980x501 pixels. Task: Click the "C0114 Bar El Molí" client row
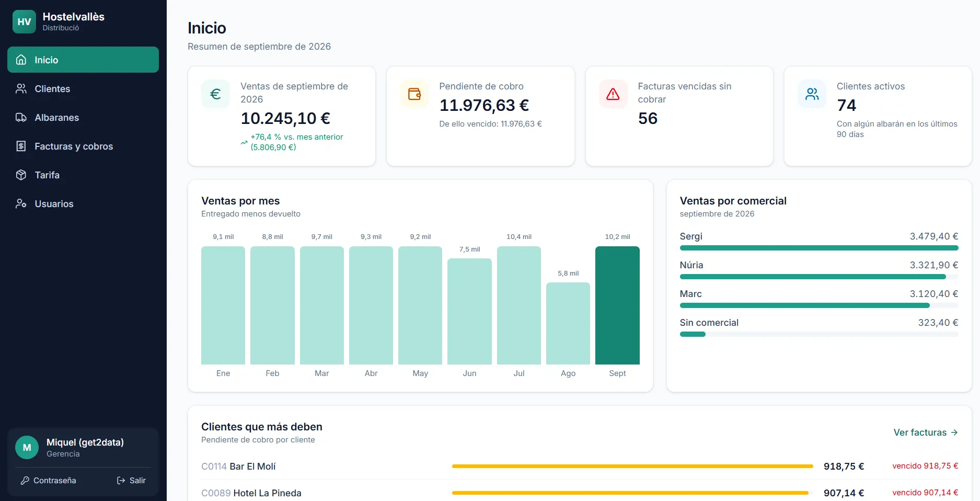(580, 466)
